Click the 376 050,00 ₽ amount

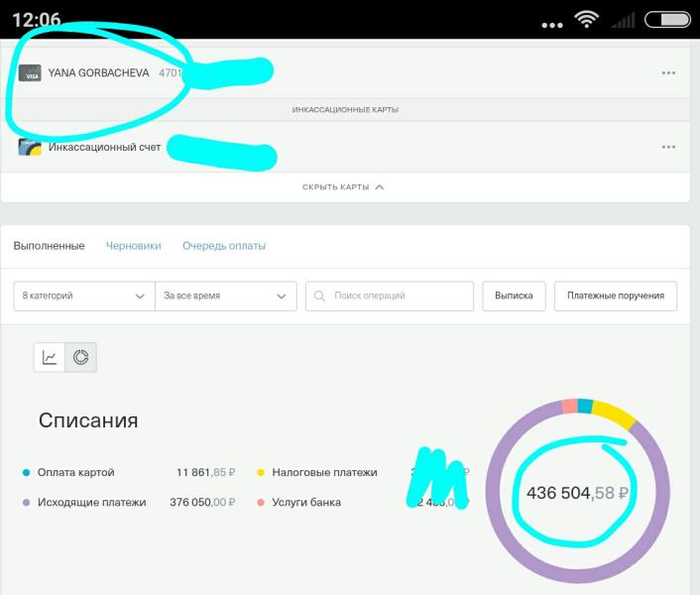click(202, 502)
